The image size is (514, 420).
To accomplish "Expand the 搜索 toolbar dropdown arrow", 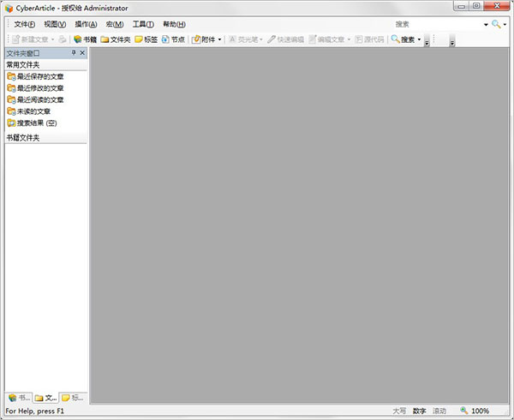I will click(x=419, y=39).
